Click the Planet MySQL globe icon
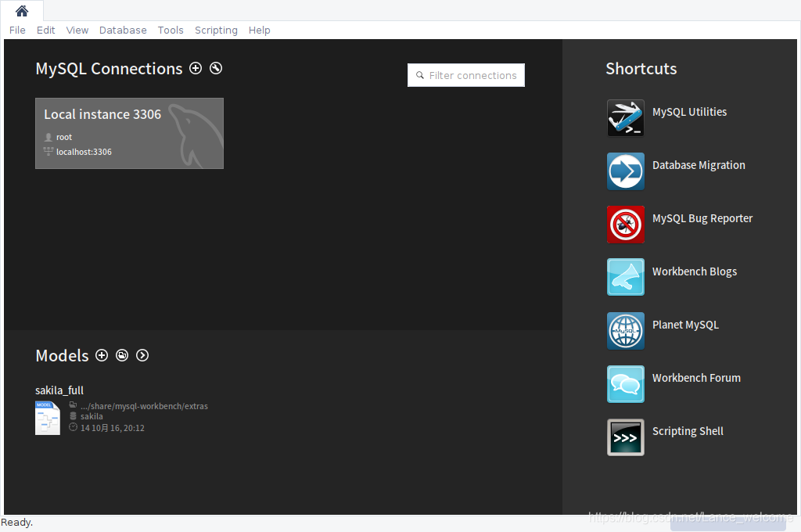Viewport: 801px width, 532px height. [625, 331]
